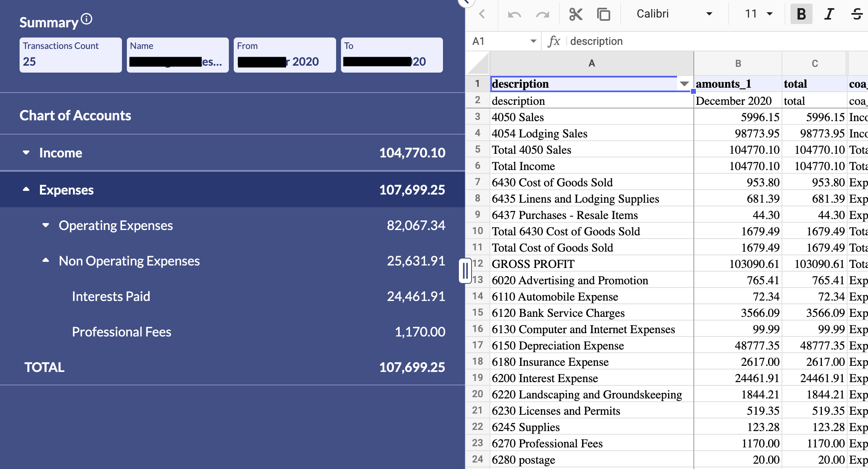Open the font size 11 dropdown
This screenshot has height=469, width=868.
[759, 14]
